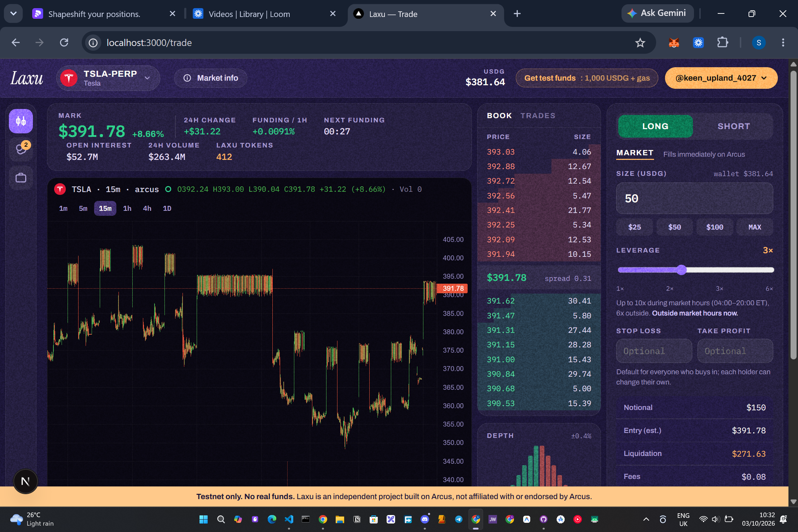
Task: Open Discord from the taskbar
Action: click(425, 519)
